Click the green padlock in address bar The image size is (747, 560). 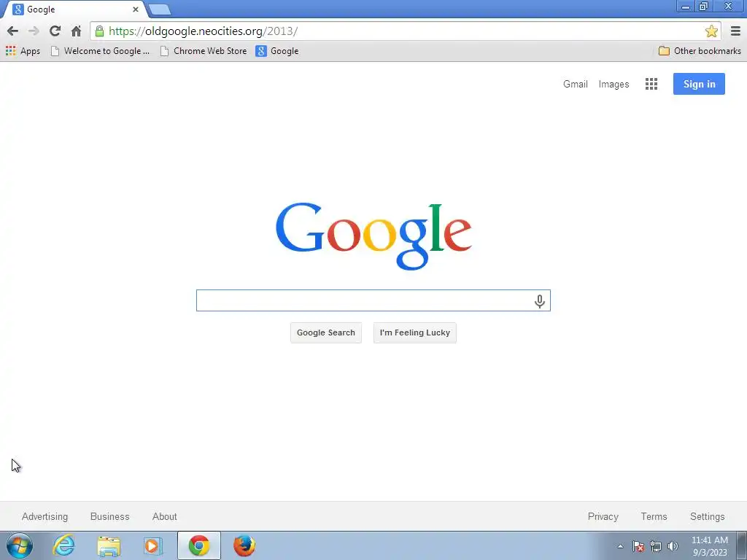tap(99, 31)
